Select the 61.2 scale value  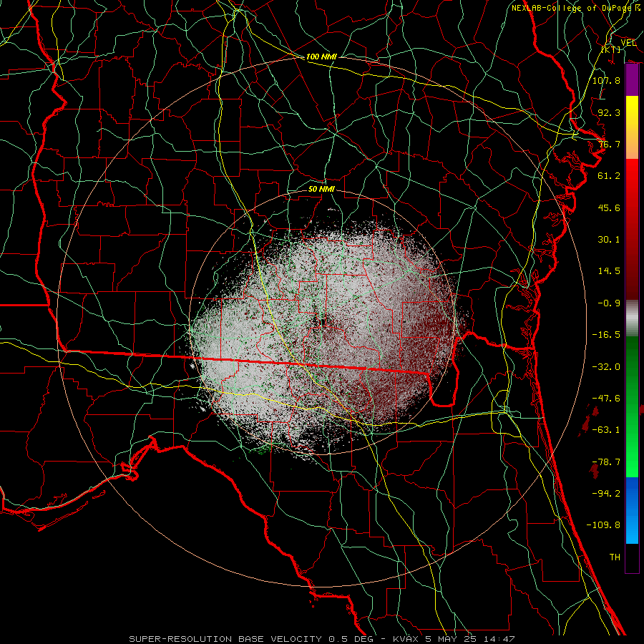coord(609,176)
